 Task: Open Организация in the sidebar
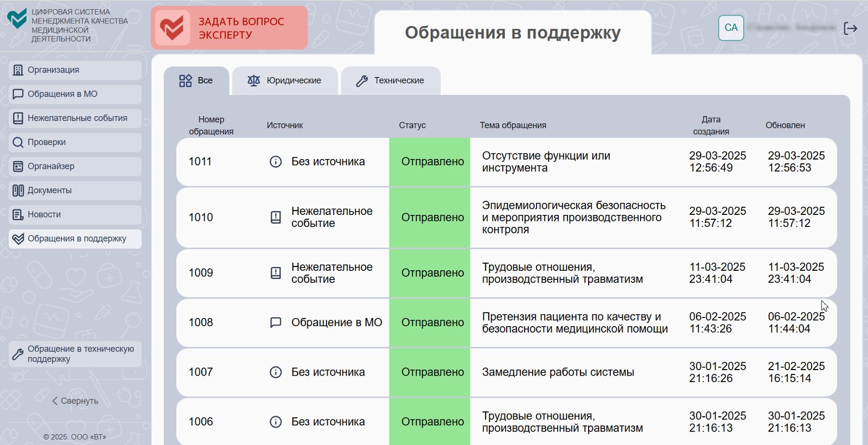[75, 70]
